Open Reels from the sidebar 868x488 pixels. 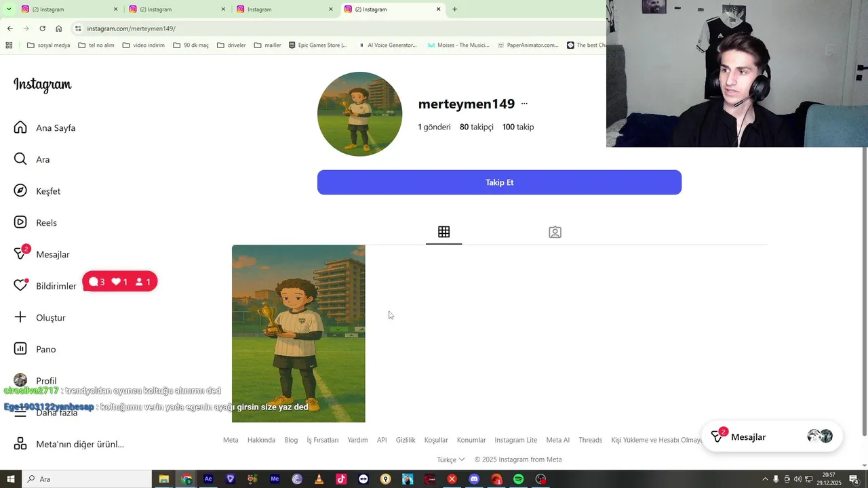pos(35,222)
